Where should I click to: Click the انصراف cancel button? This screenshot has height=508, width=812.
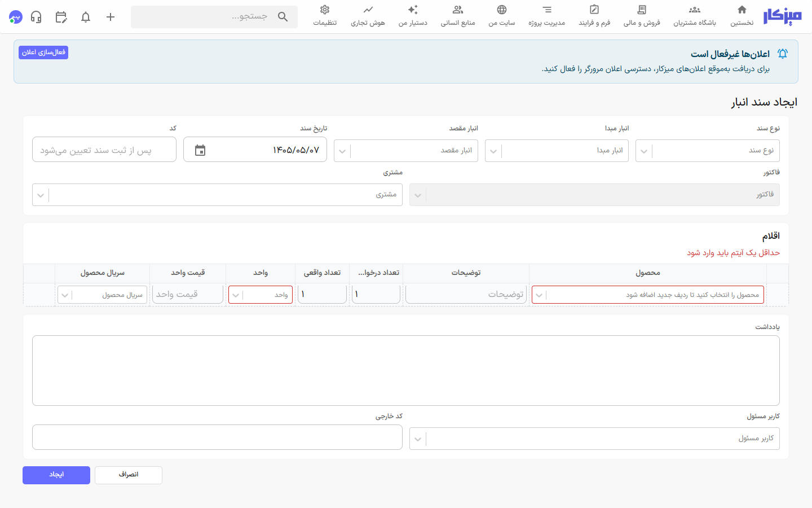click(x=129, y=475)
